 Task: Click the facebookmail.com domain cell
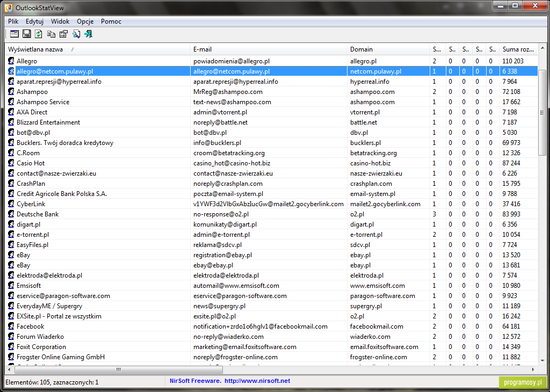click(x=377, y=326)
